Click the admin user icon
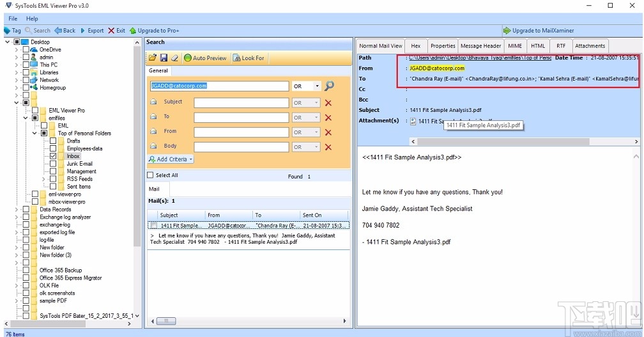 pyautogui.click(x=34, y=57)
